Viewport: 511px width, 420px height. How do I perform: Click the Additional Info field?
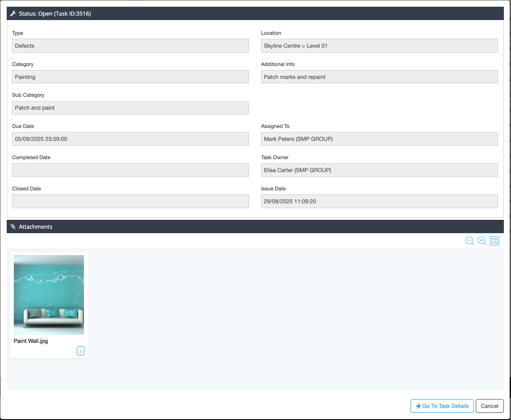pyautogui.click(x=379, y=77)
